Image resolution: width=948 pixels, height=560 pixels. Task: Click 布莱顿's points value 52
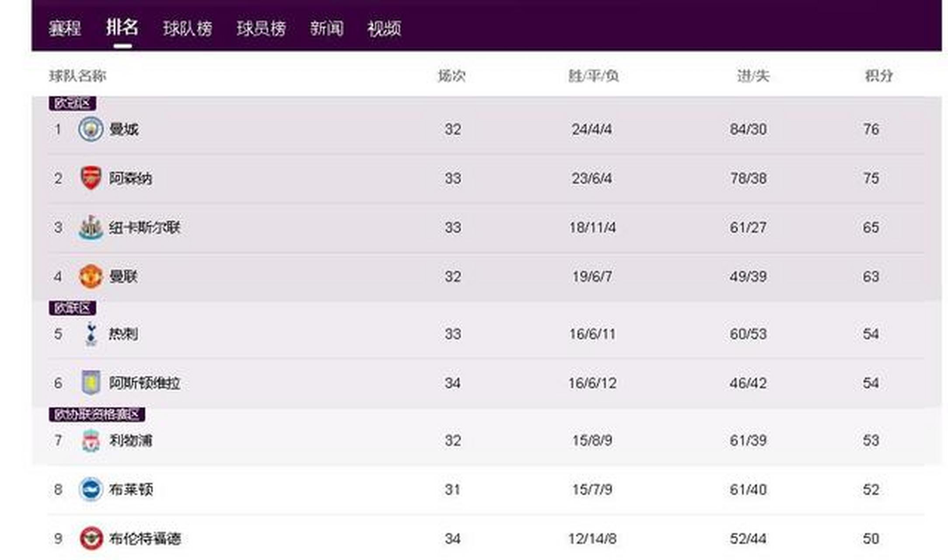coord(871,490)
